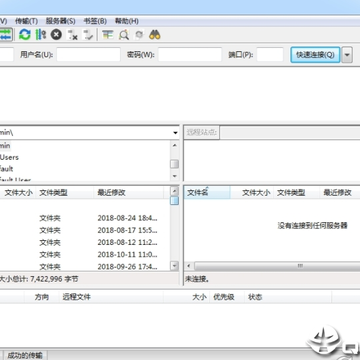The height and width of the screenshot is (360, 360).
Task: Sort local files by 文件大小 column
Action: (x=18, y=193)
